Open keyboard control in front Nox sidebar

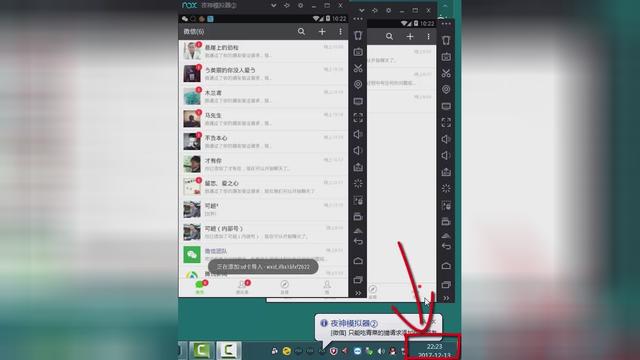click(358, 52)
